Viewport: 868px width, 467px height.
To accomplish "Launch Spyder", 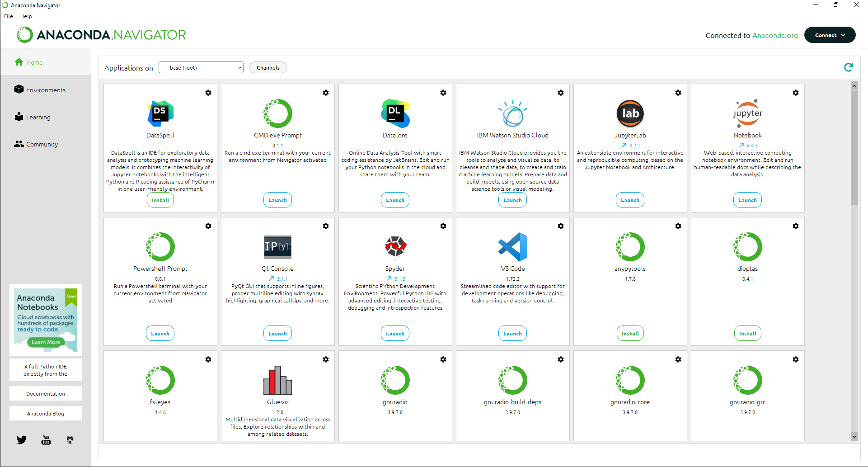I will 395,333.
